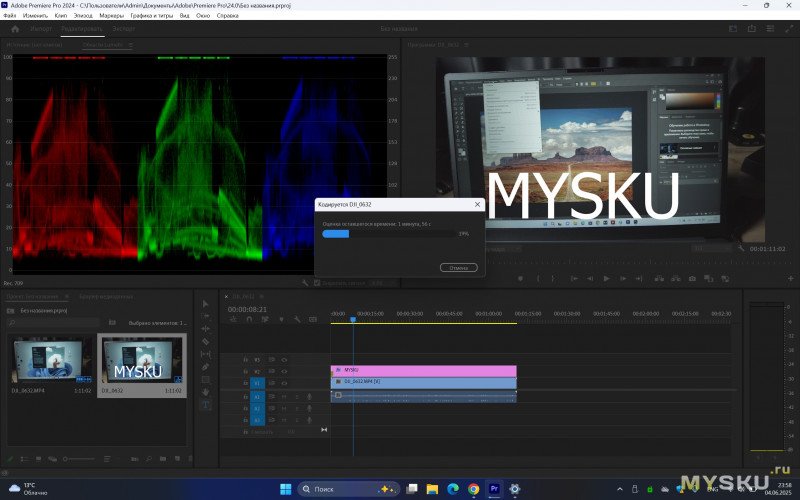Viewport: 800px width, 500px height.
Task: Mute audio track A1
Action: pos(284,396)
